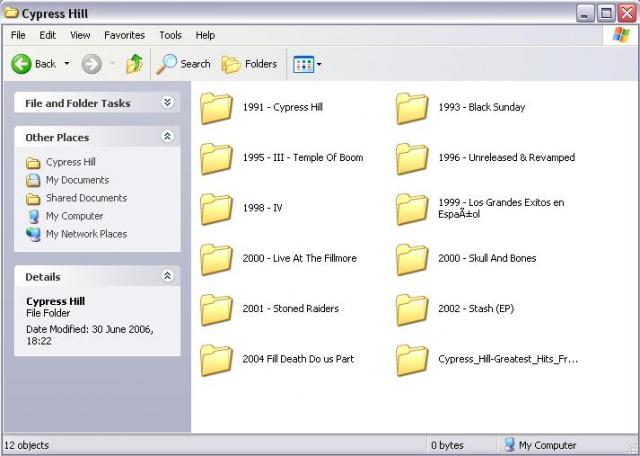This screenshot has width=640, height=456.
Task: Select the 1991 - Cypress Hill folder icon
Action: click(216, 108)
